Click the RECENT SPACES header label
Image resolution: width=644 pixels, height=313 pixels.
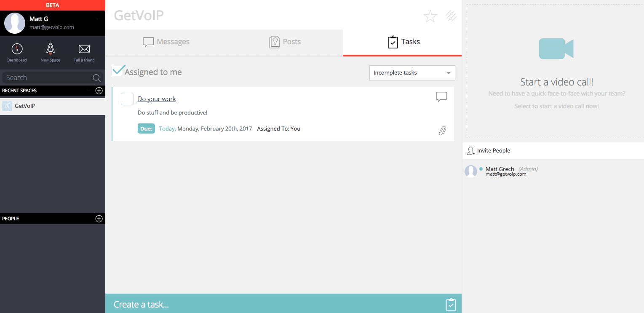click(19, 91)
